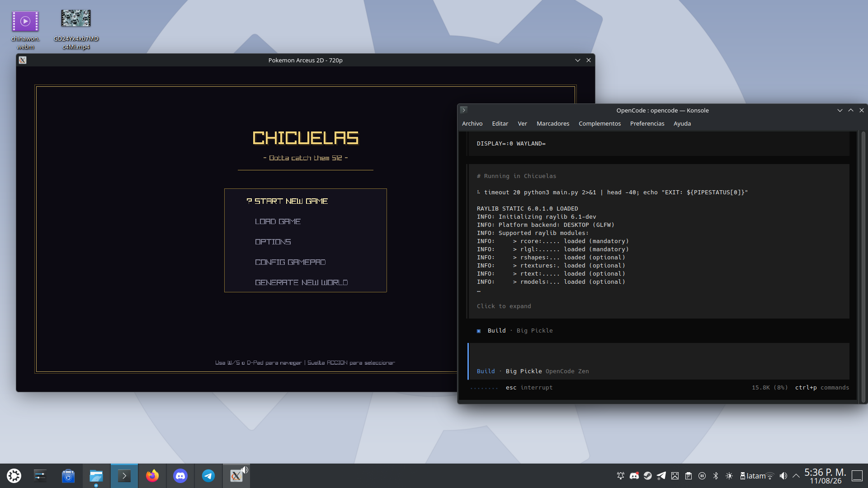868x488 pixels.
Task: Click the Steam tray icon
Action: (x=648, y=476)
